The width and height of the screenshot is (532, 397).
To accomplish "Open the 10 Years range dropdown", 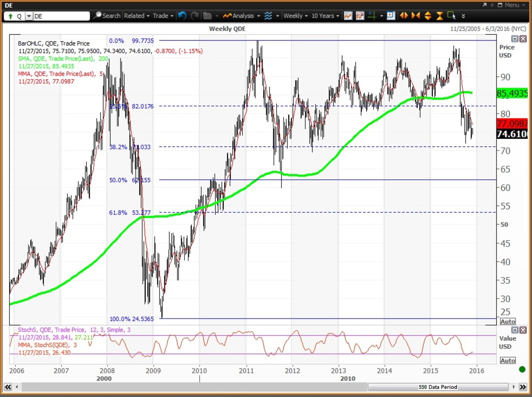I will pyautogui.click(x=325, y=16).
